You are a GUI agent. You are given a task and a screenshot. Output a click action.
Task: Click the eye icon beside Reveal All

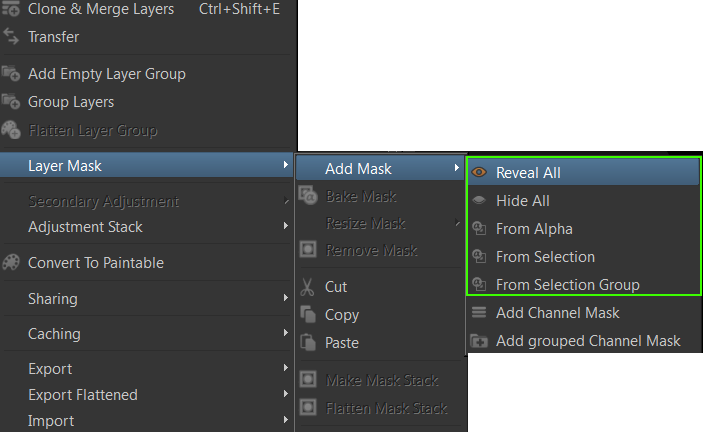[x=479, y=172]
